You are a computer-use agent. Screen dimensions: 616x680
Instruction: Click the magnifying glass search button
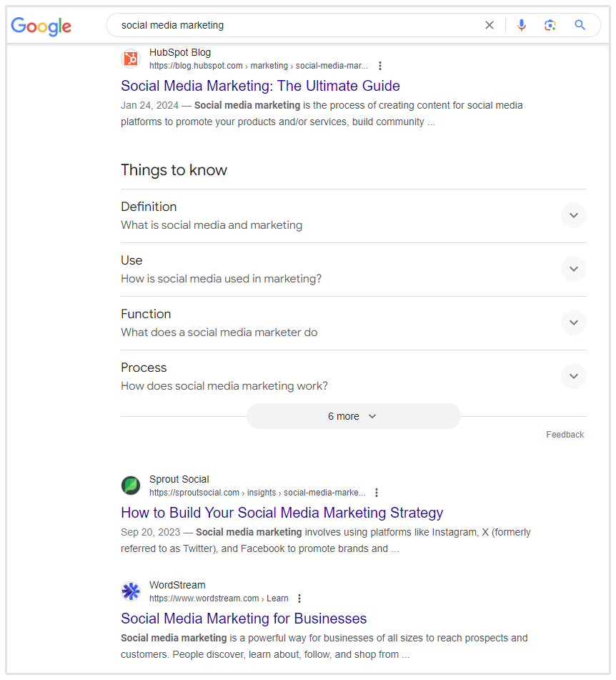point(580,25)
